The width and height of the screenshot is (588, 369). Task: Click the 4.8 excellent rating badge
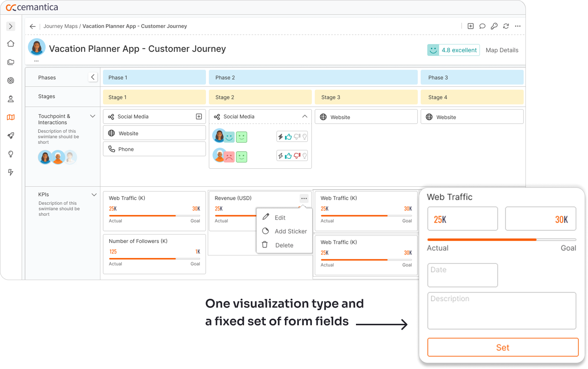pyautogui.click(x=453, y=50)
